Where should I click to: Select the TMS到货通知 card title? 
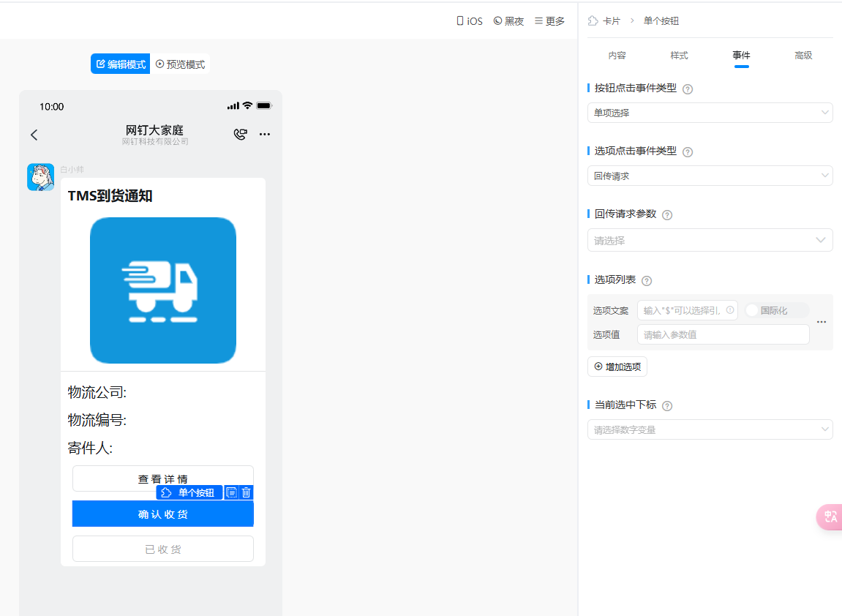click(110, 196)
